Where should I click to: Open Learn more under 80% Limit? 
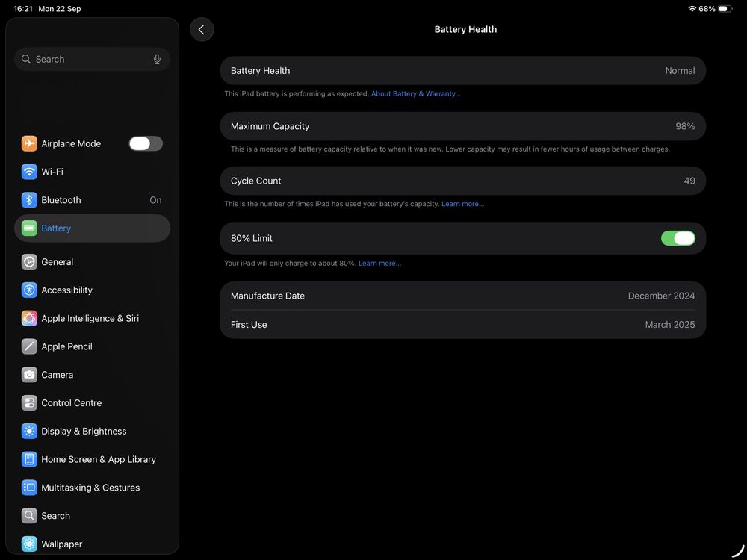379,264
